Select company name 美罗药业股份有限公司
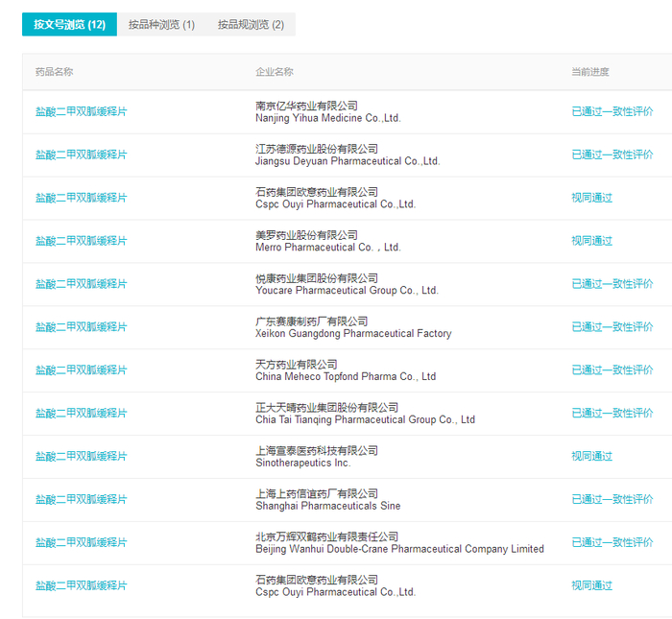This screenshot has height=619, width=672. click(306, 235)
